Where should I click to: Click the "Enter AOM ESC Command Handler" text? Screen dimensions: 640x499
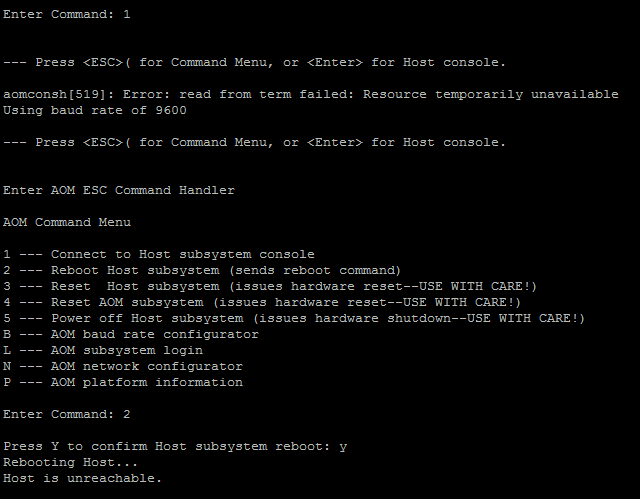click(119, 190)
